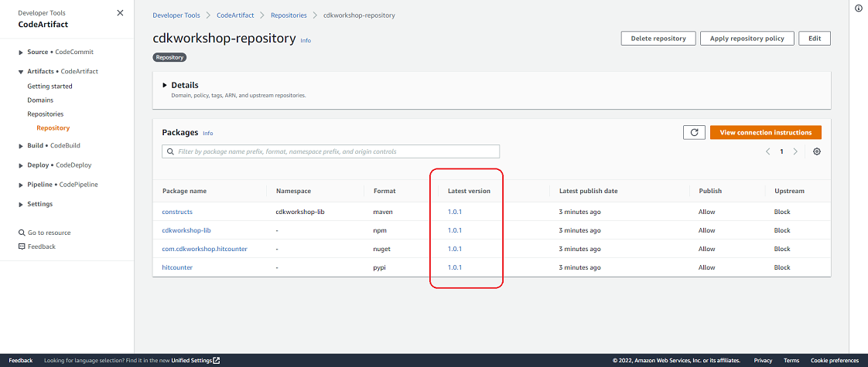Refresh the Packages list

(694, 133)
